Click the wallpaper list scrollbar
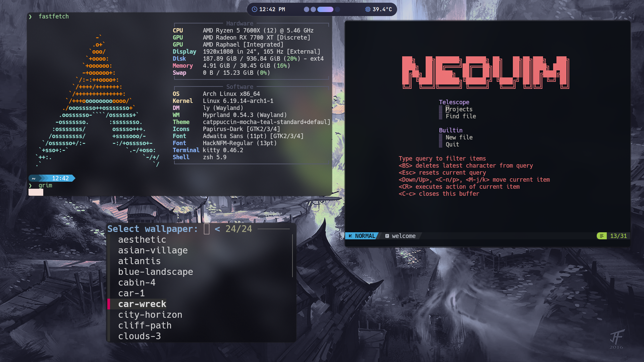Image resolution: width=644 pixels, height=362 pixels. pyautogui.click(x=292, y=256)
